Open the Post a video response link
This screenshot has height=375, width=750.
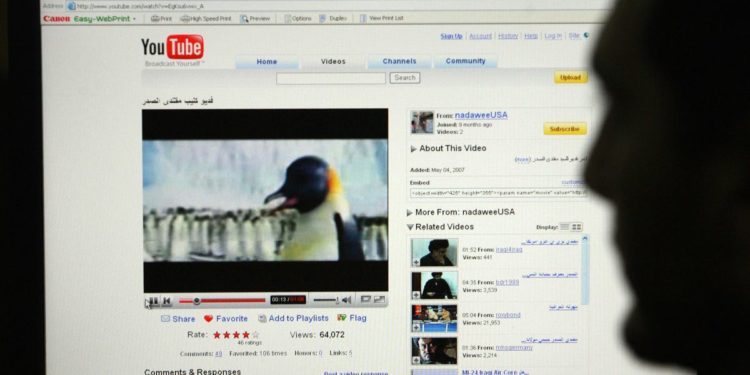355,373
